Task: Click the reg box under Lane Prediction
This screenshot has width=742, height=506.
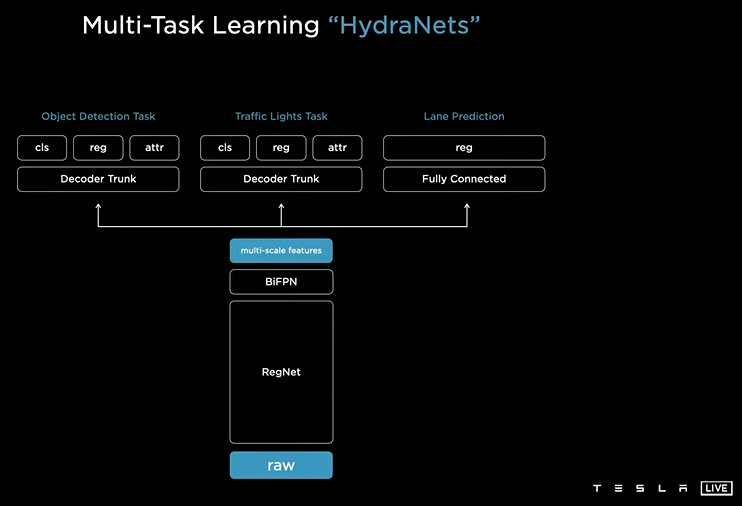Action: [464, 148]
